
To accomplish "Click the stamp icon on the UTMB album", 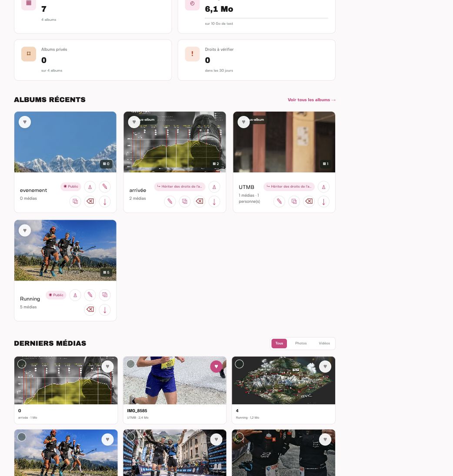I will pyautogui.click(x=323, y=187).
